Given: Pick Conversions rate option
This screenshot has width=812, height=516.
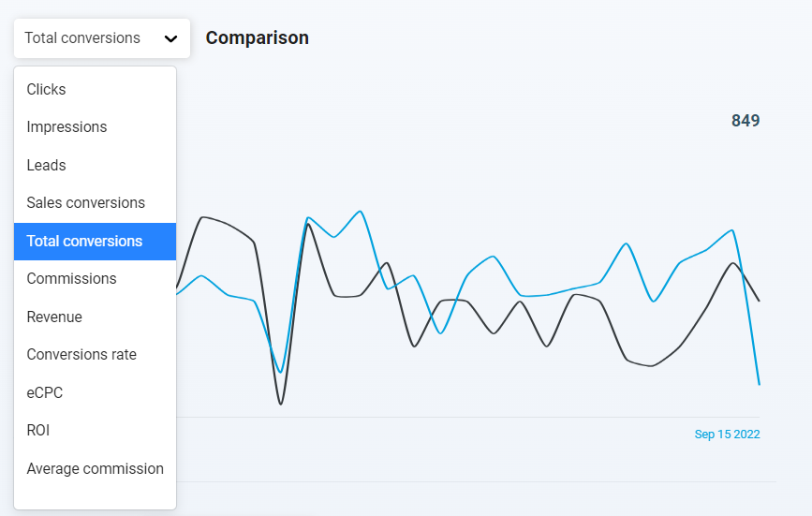Looking at the screenshot, I should pos(95,355).
